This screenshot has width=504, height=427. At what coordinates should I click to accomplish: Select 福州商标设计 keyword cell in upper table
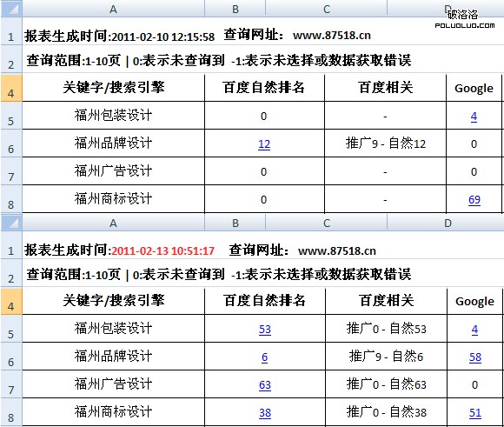pos(114,199)
